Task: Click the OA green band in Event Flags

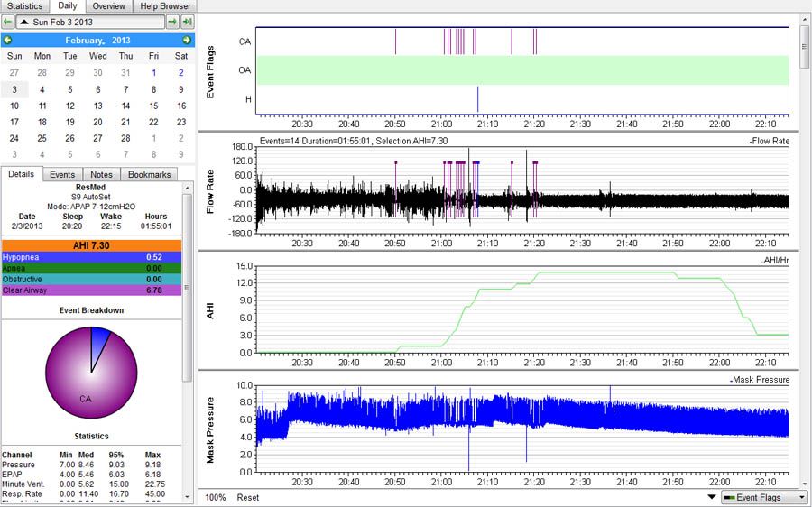Action: 522,69
